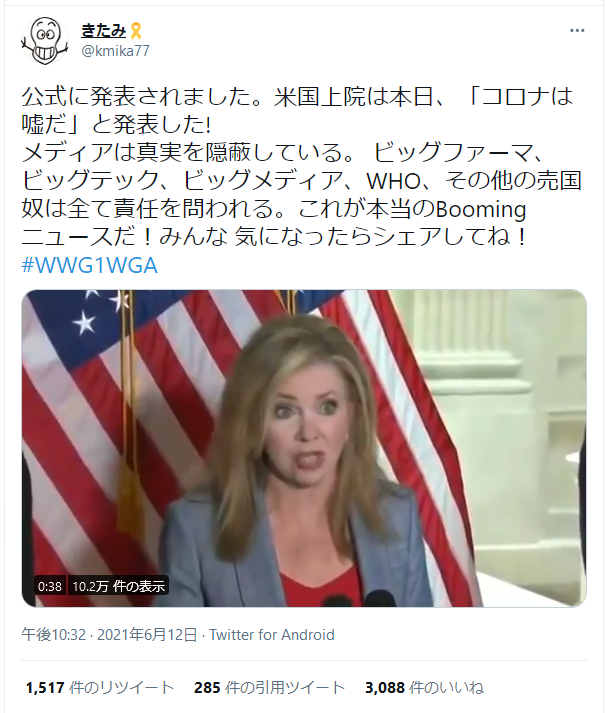Click the yellow ribbon emoji by the name
This screenshot has height=713, width=605.
coord(136,31)
